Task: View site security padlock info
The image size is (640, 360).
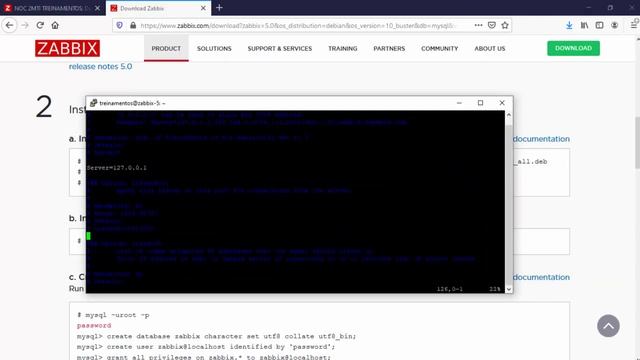Action: click(133, 25)
